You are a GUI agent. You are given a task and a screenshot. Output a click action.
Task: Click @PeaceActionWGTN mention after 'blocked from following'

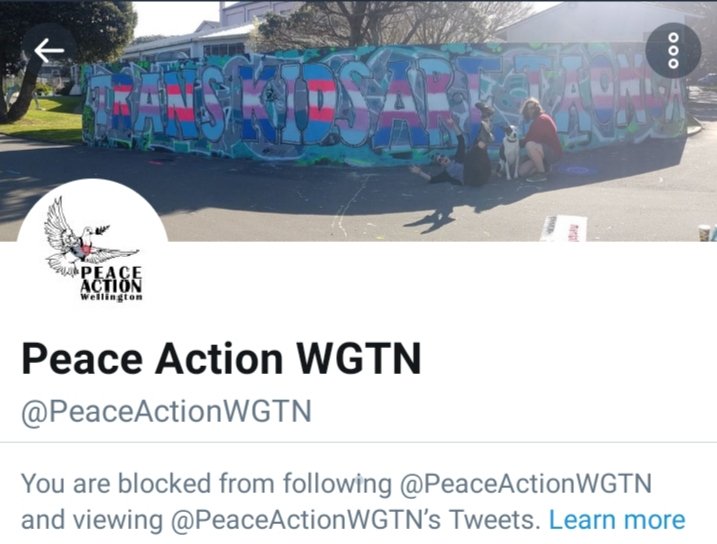525,485
